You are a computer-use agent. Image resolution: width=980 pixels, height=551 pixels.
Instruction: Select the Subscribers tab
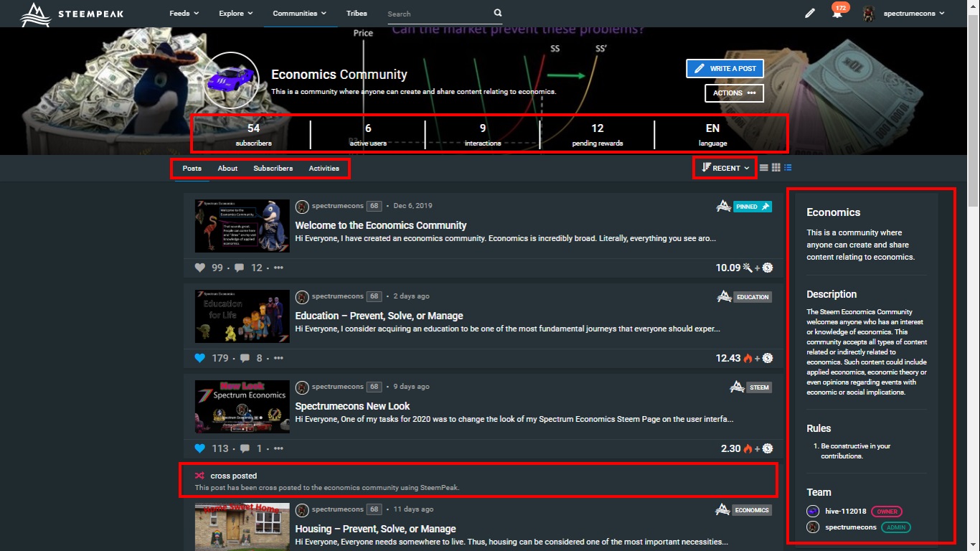pyautogui.click(x=273, y=168)
